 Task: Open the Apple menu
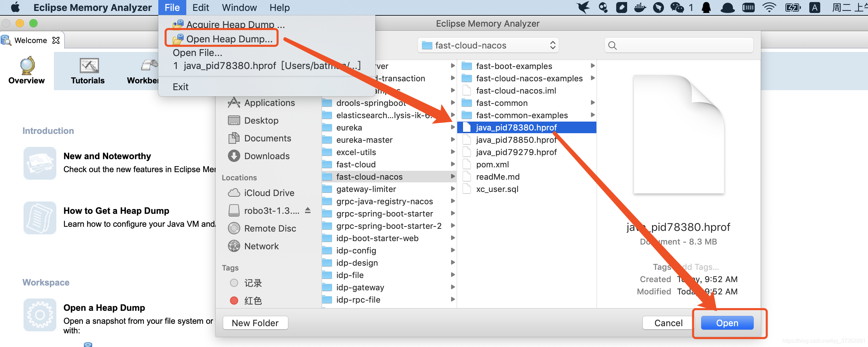pyautogui.click(x=15, y=8)
